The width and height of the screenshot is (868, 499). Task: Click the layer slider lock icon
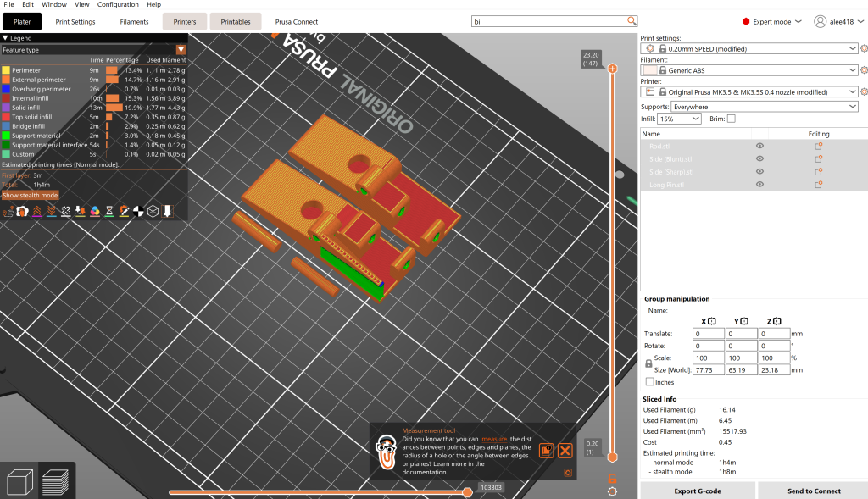pyautogui.click(x=612, y=479)
